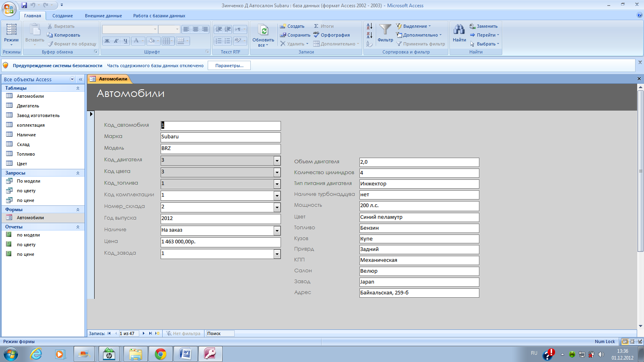Click Удалить record button
644x362 pixels.
294,44
